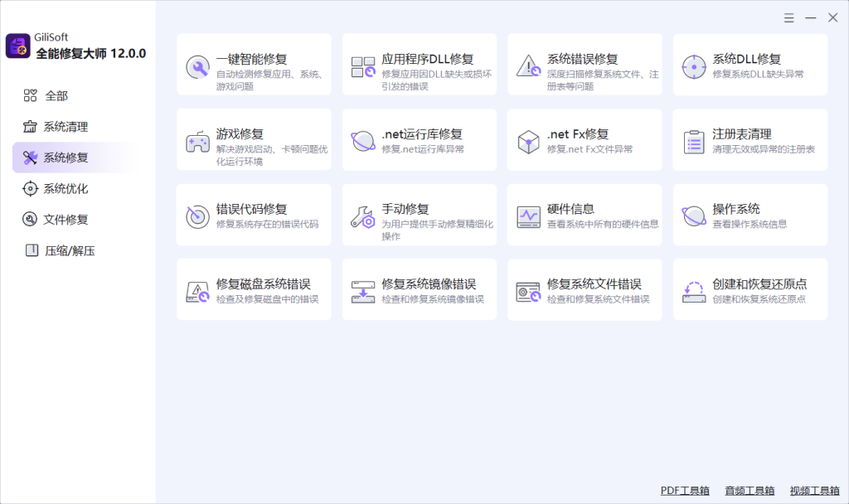Open the 全部 category in sidebar

click(x=56, y=96)
